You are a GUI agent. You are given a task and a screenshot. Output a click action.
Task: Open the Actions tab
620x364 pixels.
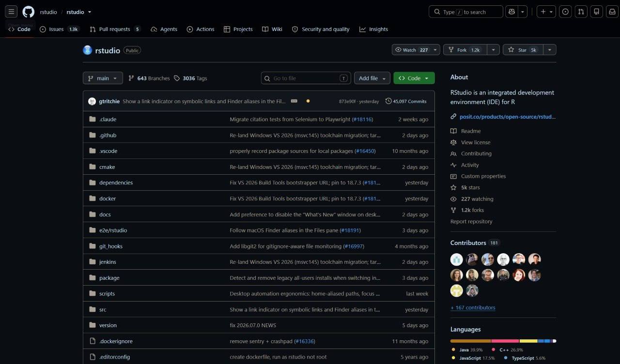click(201, 29)
